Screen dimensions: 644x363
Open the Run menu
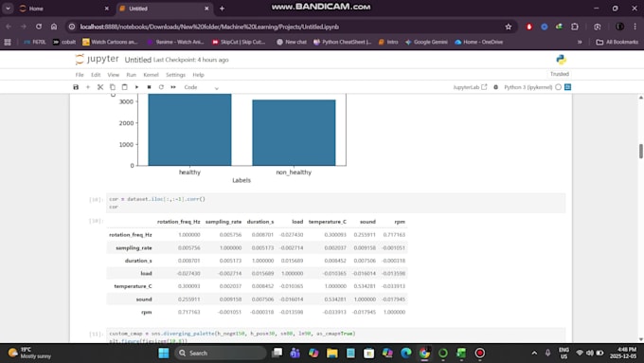[x=131, y=75]
